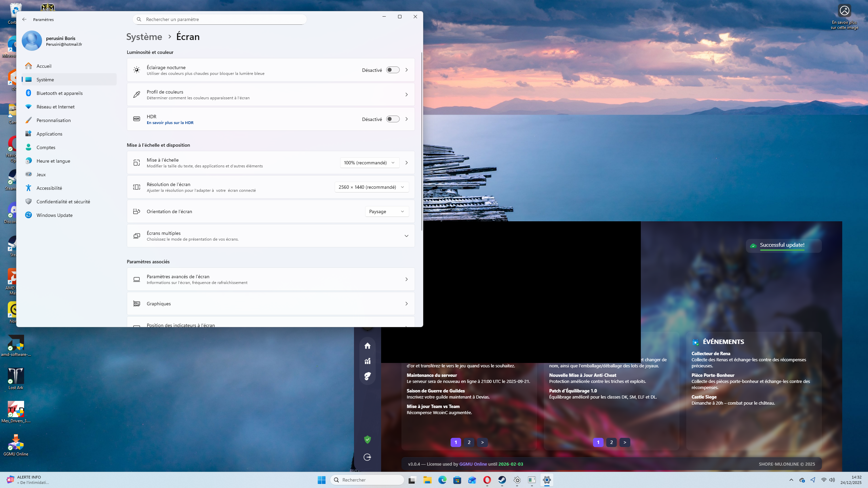Click the Rechercher un paramètre field
The image size is (868, 488).
point(220,19)
